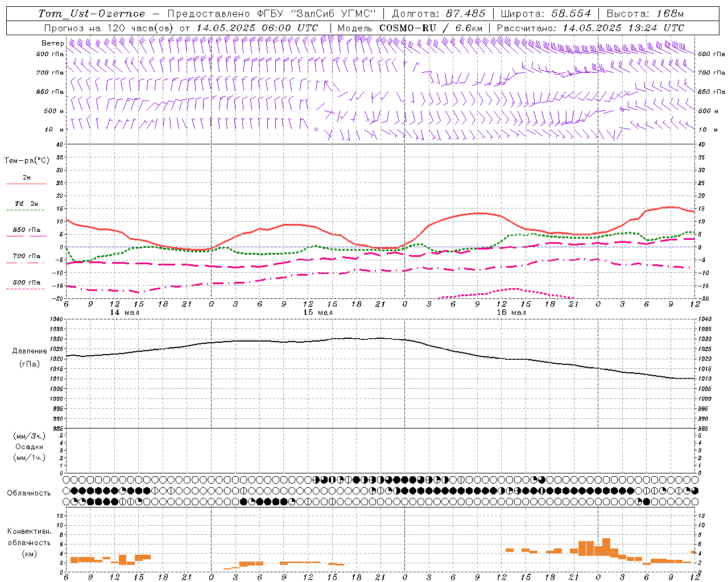Click the station name Tom_Ust-Ozernoe in the header

click(92, 14)
